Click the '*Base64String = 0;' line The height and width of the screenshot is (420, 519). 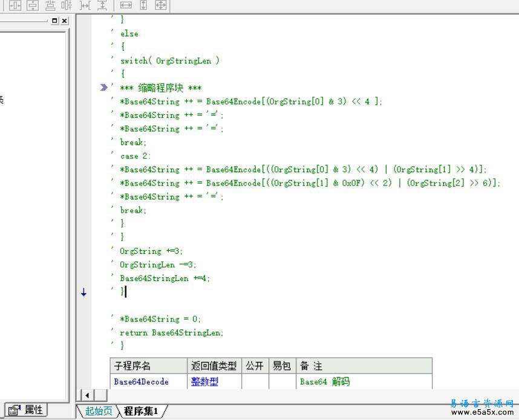[160, 319]
